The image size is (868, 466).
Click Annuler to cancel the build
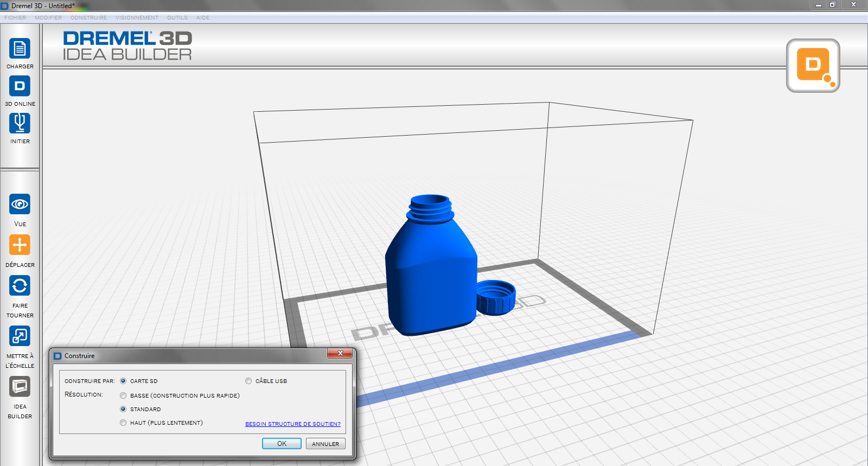pos(325,444)
